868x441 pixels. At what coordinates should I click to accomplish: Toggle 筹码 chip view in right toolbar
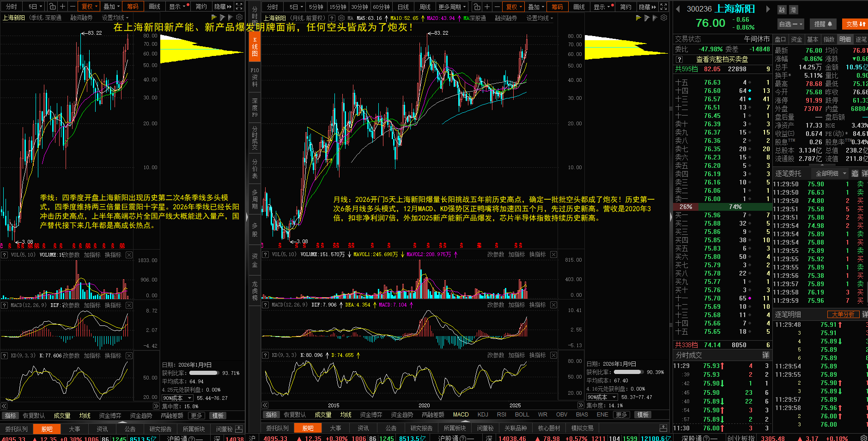point(558,6)
